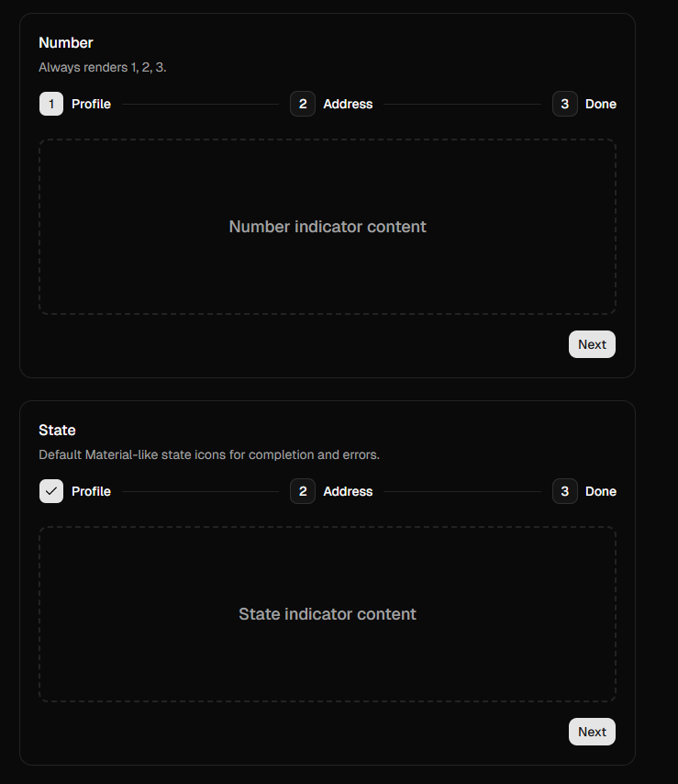Click step 2 indicator in State stepper

(x=303, y=491)
